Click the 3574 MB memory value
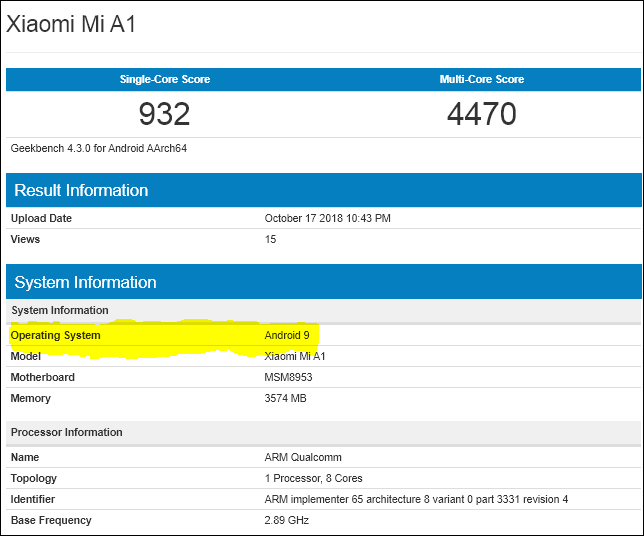Viewport: 644px width, 536px height. pyautogui.click(x=285, y=398)
